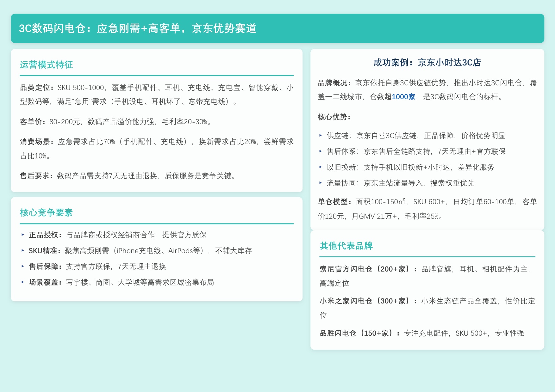Select the heading '核心竞争要素'
The image size is (555, 392).
47,213
